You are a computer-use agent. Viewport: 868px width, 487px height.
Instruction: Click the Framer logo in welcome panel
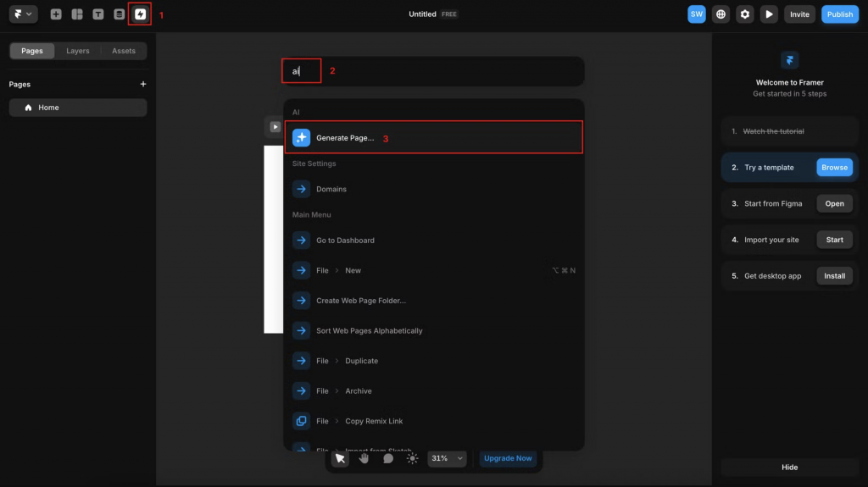pos(789,60)
